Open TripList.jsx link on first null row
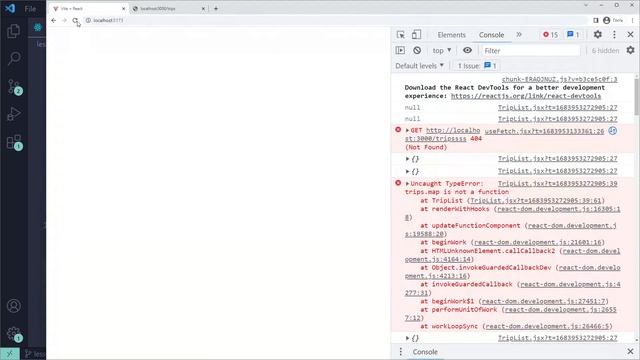The height and width of the screenshot is (360, 640). click(x=558, y=108)
